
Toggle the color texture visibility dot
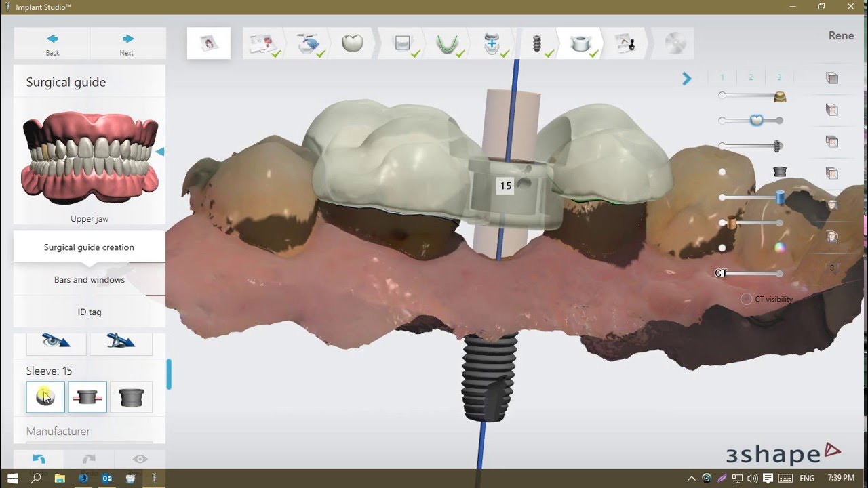pyautogui.click(x=722, y=248)
